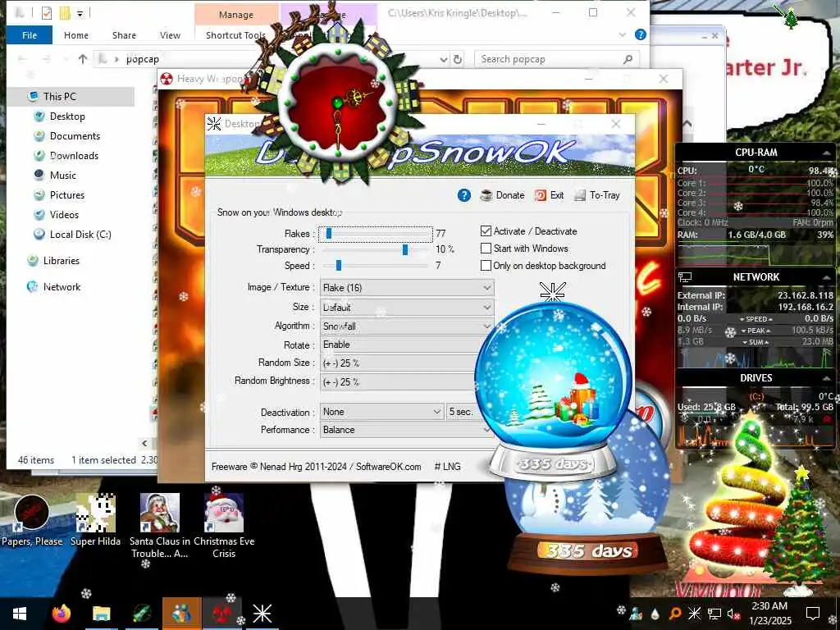Screen dimensions: 840x630
Task: Enable Start with Windows checkbox
Action: 486,248
